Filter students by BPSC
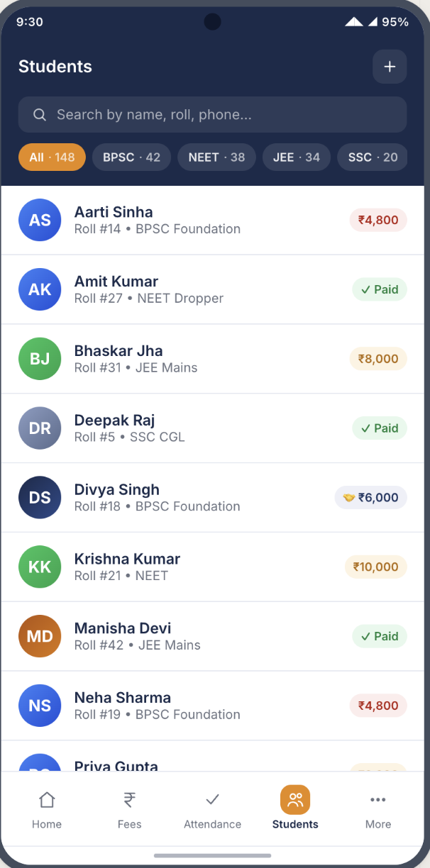The image size is (430, 868). tap(131, 157)
